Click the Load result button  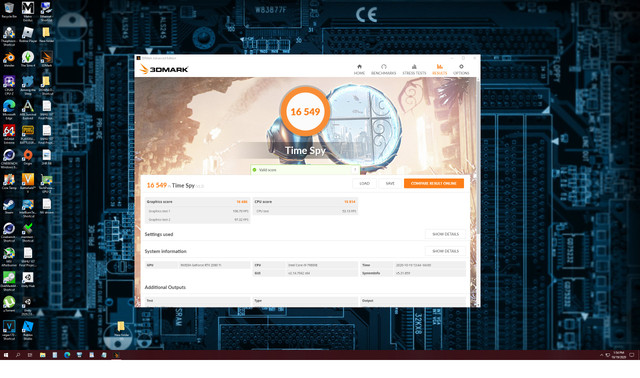(x=364, y=183)
